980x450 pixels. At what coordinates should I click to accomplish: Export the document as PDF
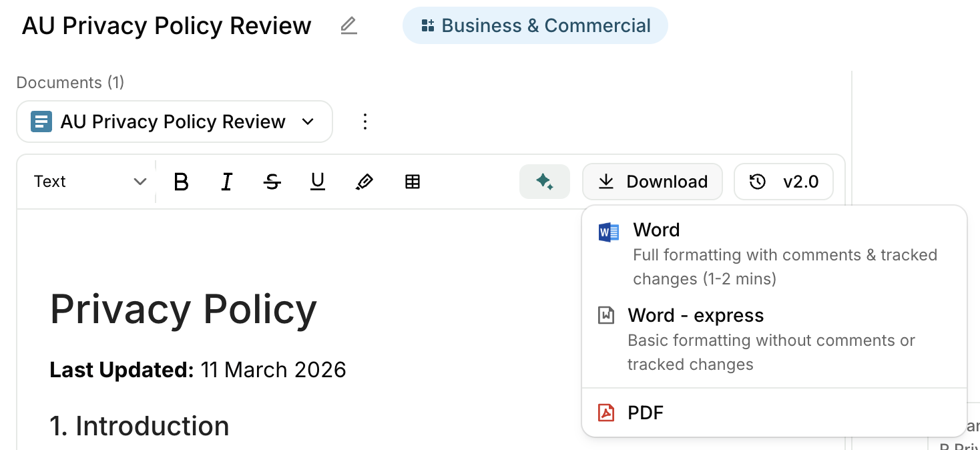click(645, 413)
